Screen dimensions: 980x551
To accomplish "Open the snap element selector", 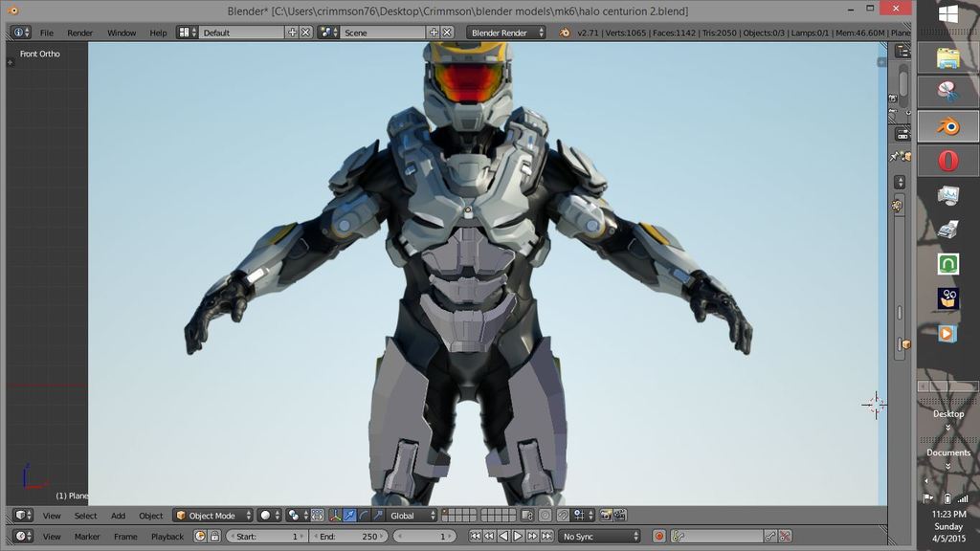I will (583, 516).
